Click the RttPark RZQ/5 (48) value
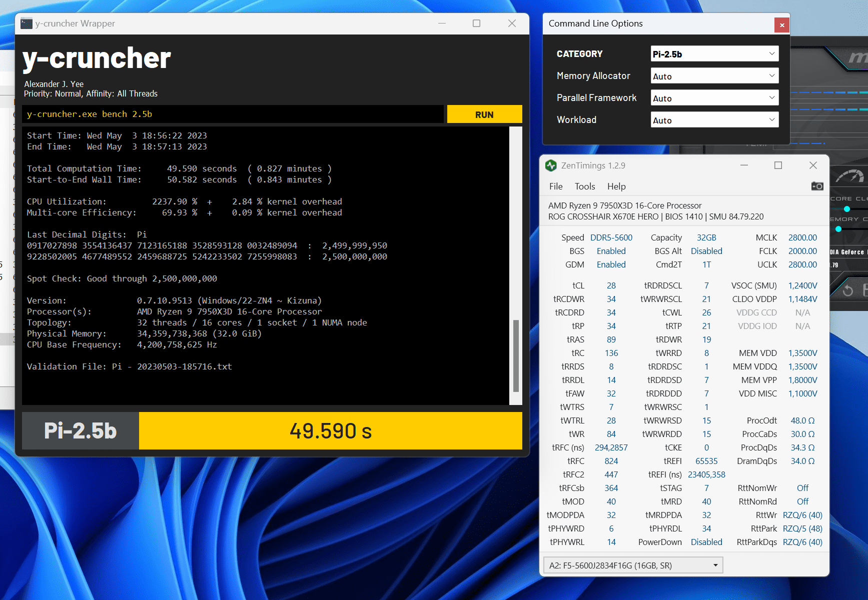The image size is (868, 600). (x=802, y=528)
